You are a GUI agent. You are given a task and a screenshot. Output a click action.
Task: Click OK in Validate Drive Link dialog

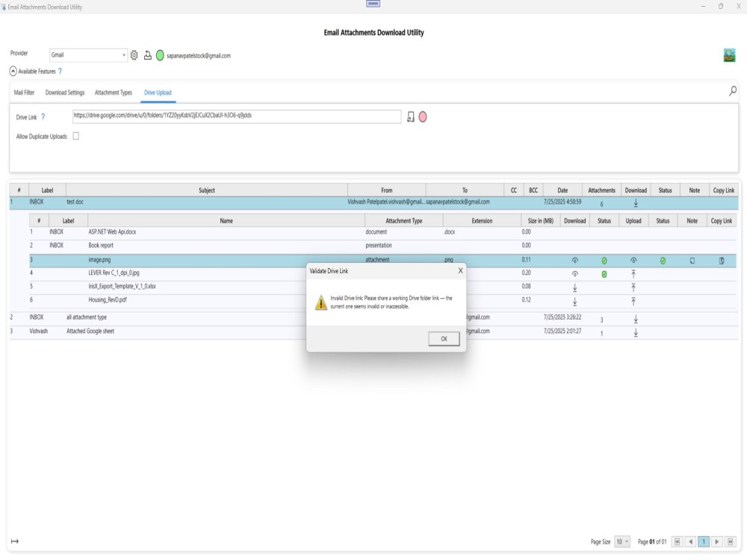[444, 338]
